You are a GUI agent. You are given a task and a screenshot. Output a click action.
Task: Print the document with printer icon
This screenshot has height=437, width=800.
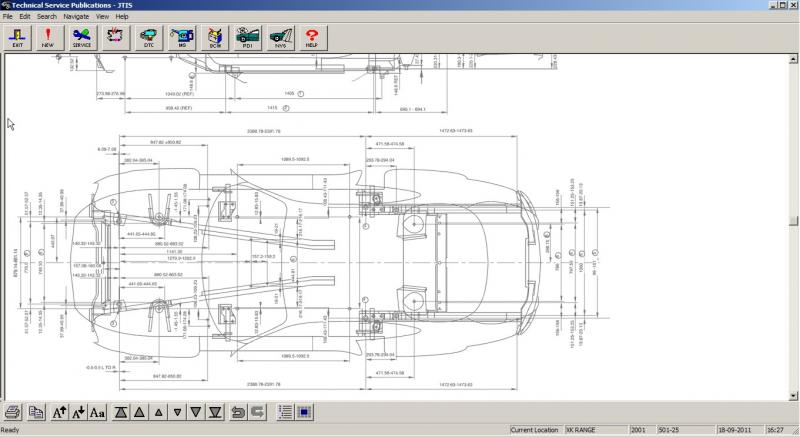click(13, 412)
